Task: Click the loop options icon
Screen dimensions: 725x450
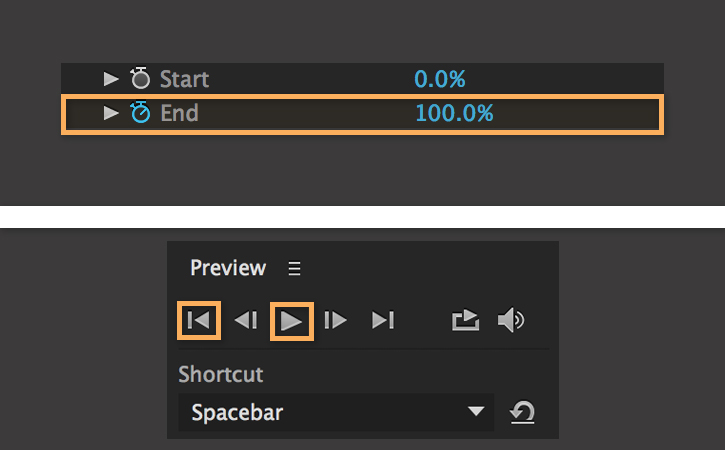Action: point(465,320)
